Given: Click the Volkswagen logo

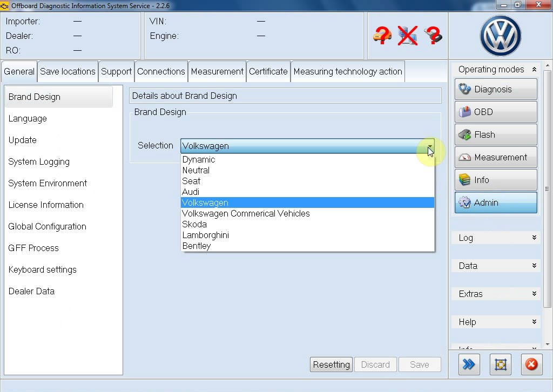Looking at the screenshot, I should (x=500, y=36).
